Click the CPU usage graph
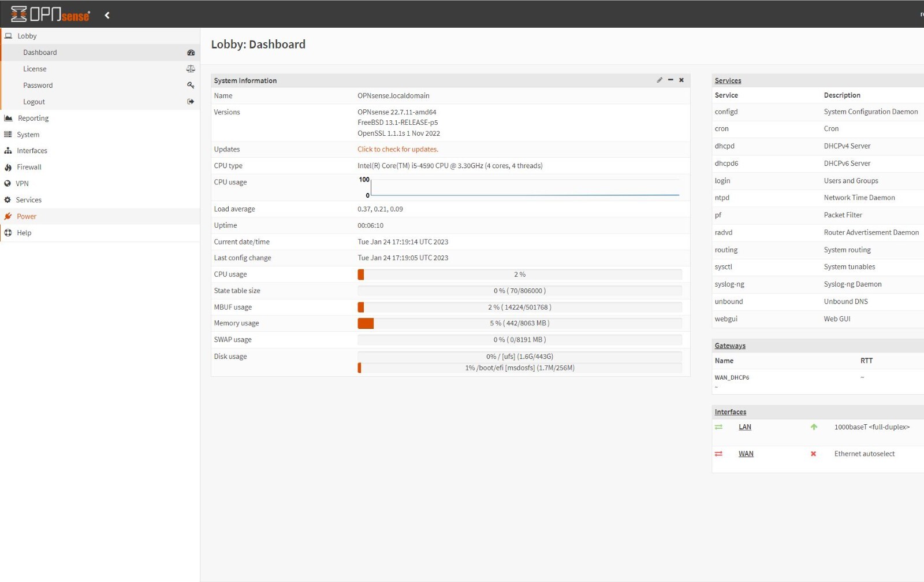Screen dimensions: 924x582 [x=524, y=188]
